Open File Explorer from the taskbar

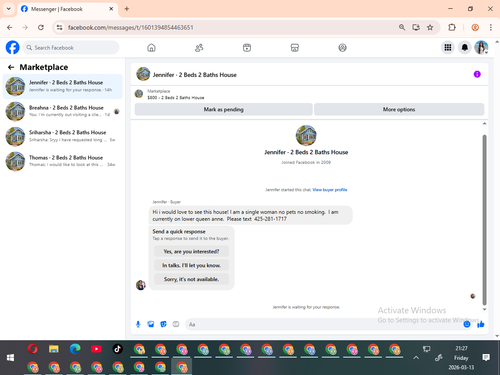(x=54, y=349)
